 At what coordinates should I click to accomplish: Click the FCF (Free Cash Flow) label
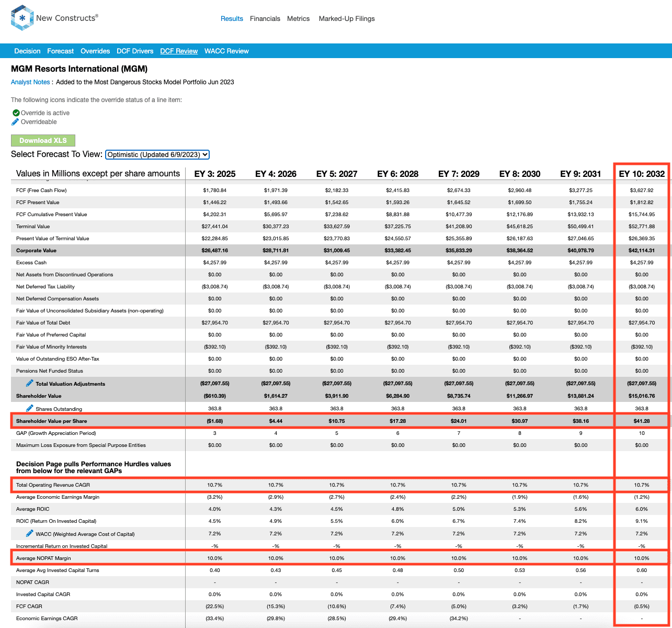click(41, 190)
